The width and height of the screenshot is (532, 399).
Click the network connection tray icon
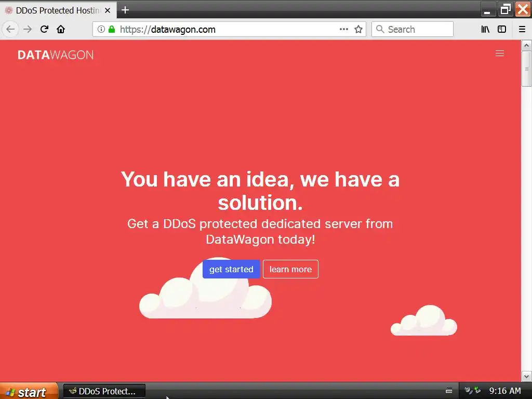(478, 391)
